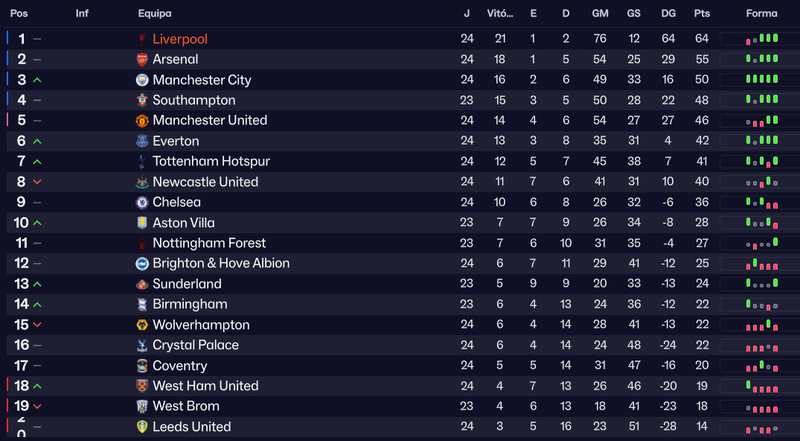Image resolution: width=800 pixels, height=441 pixels.
Task: Click the Manchester United crest icon
Action: point(142,120)
